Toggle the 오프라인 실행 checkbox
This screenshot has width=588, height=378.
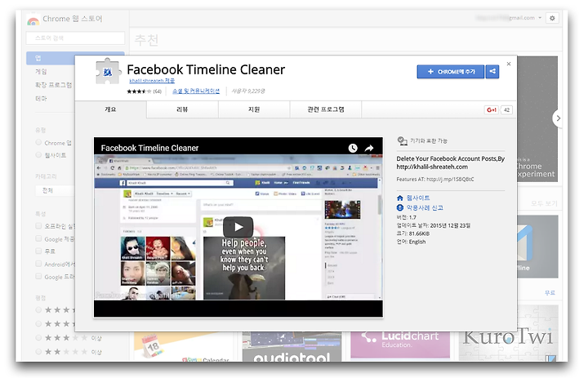38,226
